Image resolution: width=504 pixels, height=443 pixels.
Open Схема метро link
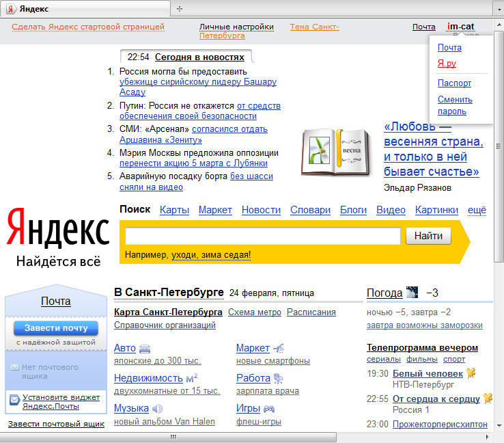[255, 312]
